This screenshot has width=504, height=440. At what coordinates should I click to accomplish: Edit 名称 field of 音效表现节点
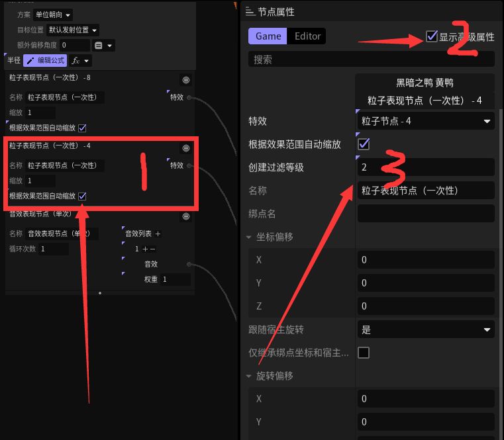[62, 234]
